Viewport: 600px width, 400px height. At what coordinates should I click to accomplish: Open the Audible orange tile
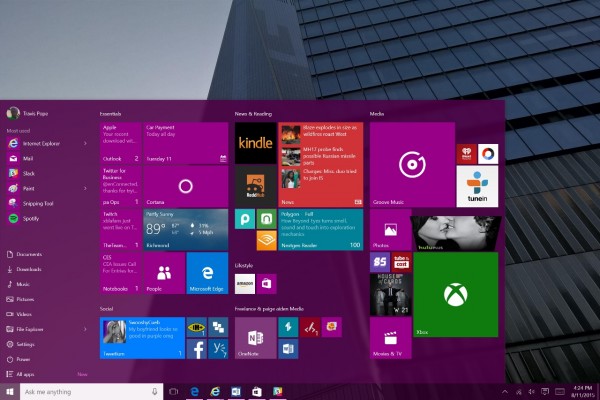coord(266,240)
